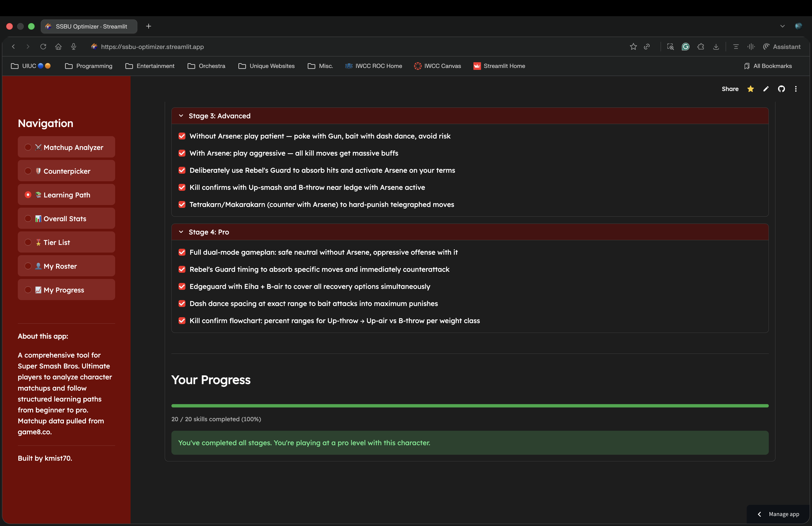Open Streamlit three-dot menu
The width and height of the screenshot is (812, 526).
click(x=796, y=89)
